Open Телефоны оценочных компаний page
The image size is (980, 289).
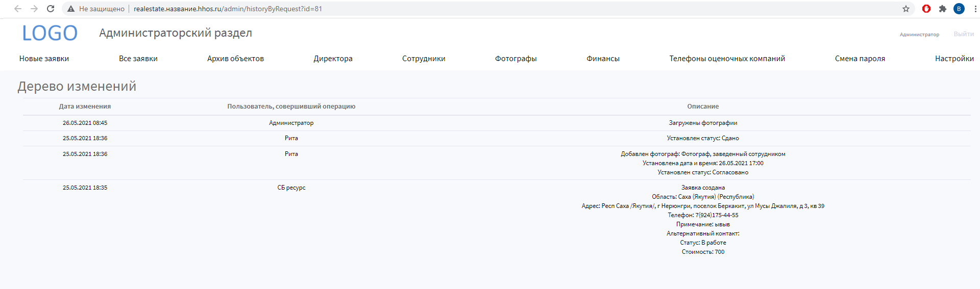(727, 59)
